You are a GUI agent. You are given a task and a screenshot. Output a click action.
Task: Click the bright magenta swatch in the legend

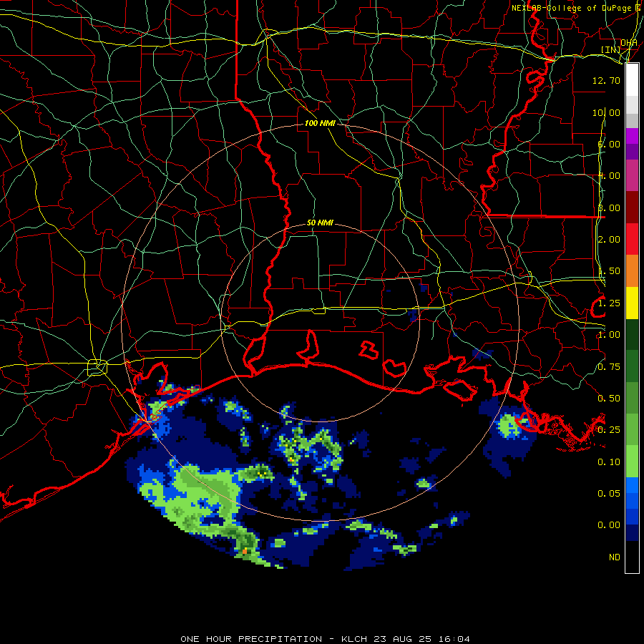[x=632, y=136]
